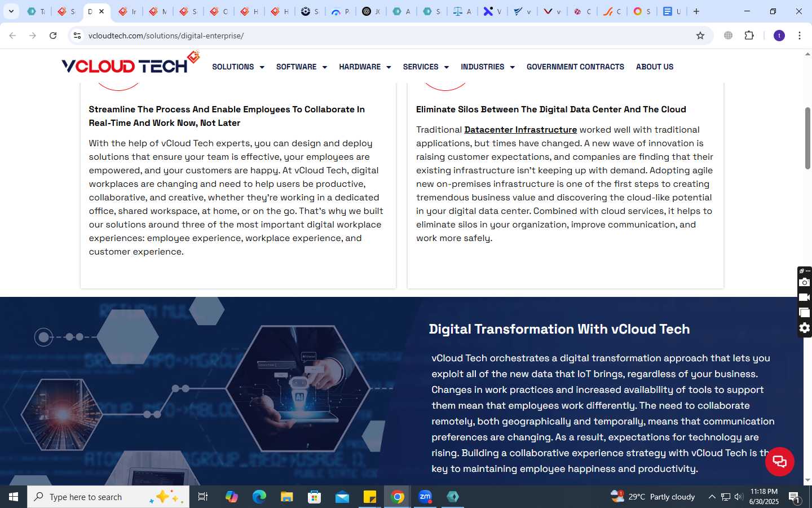Open Sticky Notes from the taskbar
The image size is (812, 508).
point(370,497)
